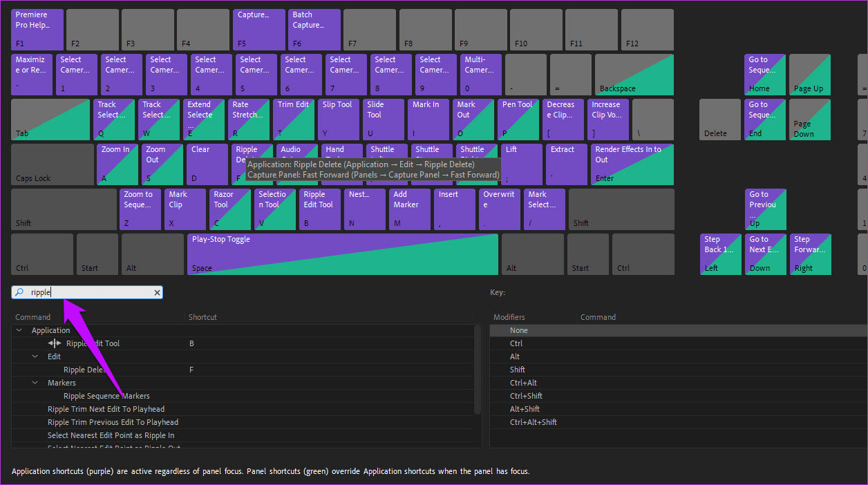868x485 pixels.
Task: Click the Trim Edit T key
Action: (294, 120)
